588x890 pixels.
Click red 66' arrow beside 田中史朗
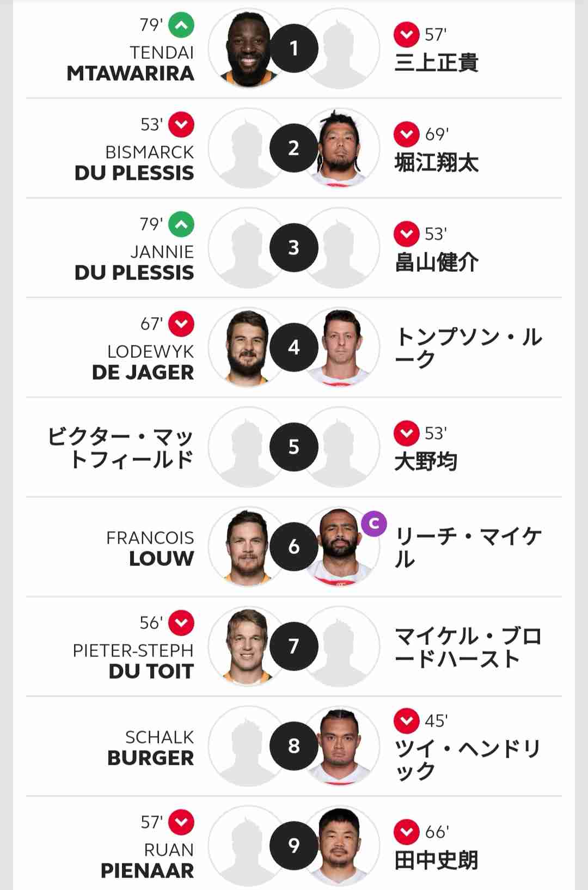tap(407, 832)
